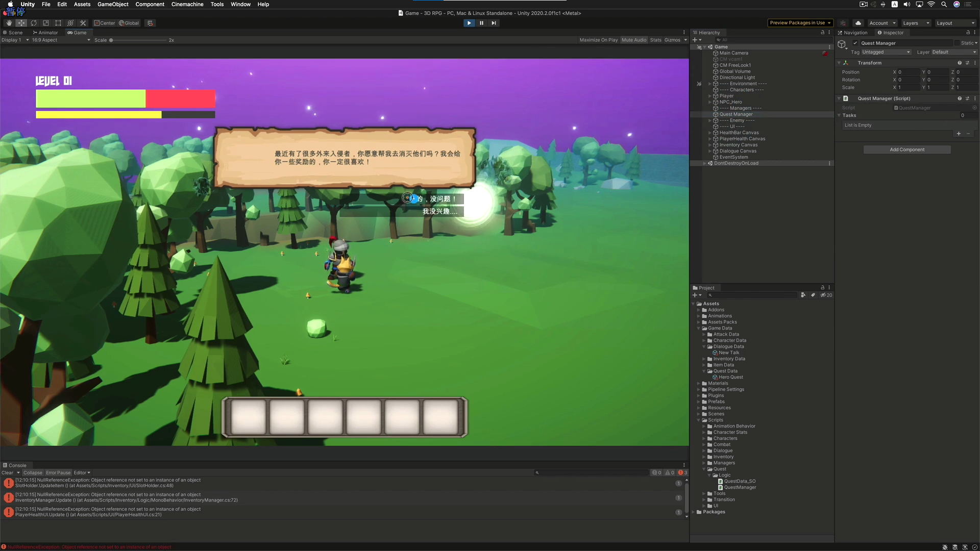Open Transform component help icon

coord(960,63)
